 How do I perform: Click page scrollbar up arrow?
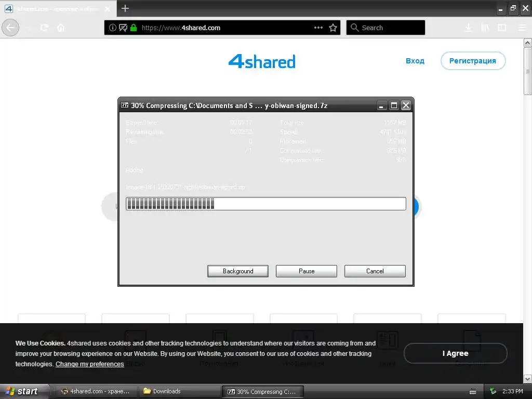tap(527, 43)
